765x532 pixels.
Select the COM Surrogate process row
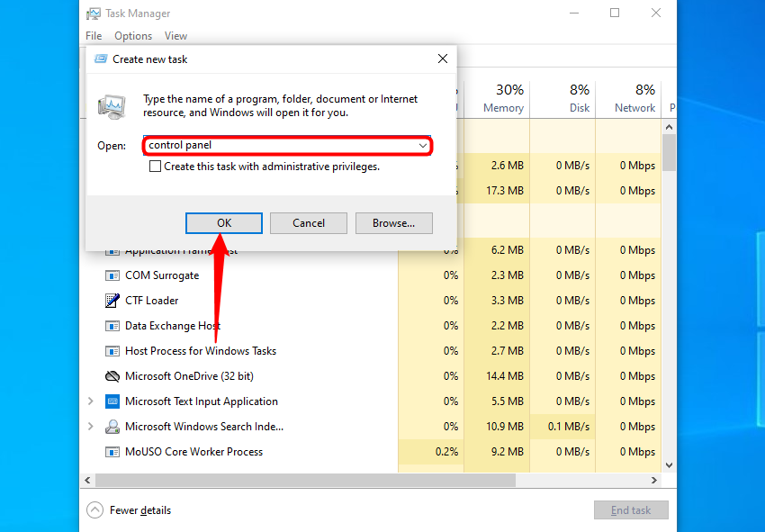pos(370,275)
